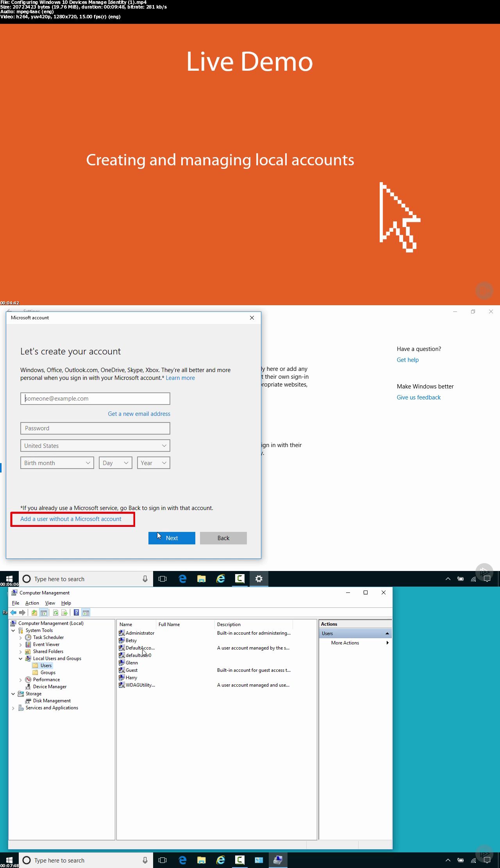Click the Betsy user account icon
This screenshot has height=868, width=500.
(121, 640)
